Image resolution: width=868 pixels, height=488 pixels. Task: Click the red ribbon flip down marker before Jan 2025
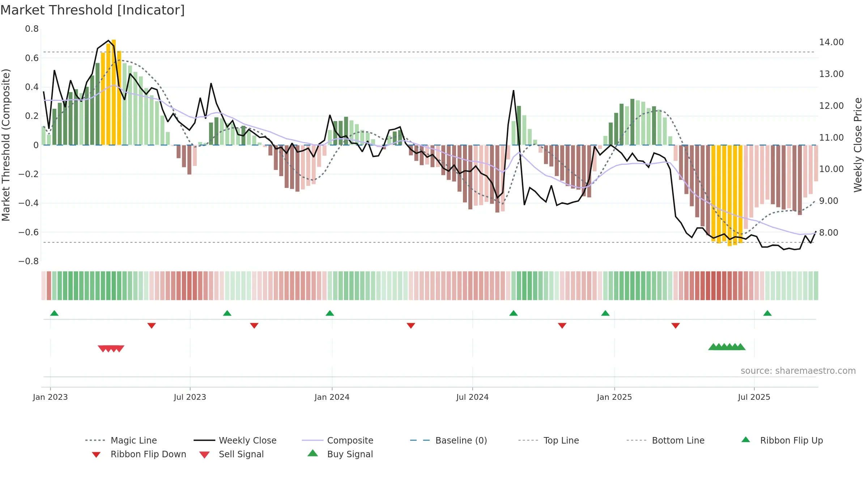[x=562, y=326]
